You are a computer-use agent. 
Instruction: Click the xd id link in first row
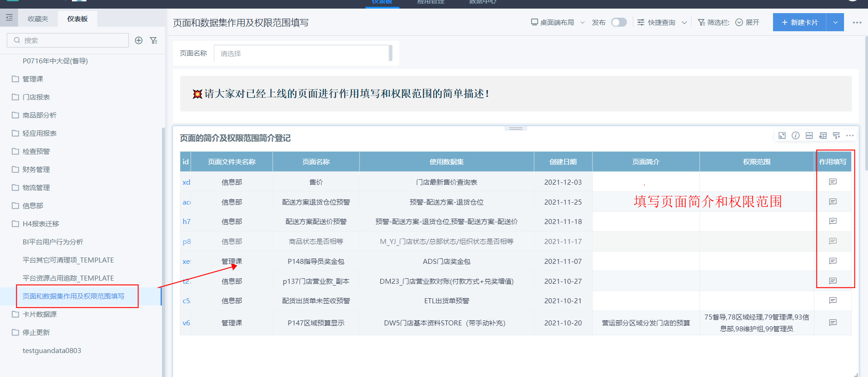click(x=186, y=182)
